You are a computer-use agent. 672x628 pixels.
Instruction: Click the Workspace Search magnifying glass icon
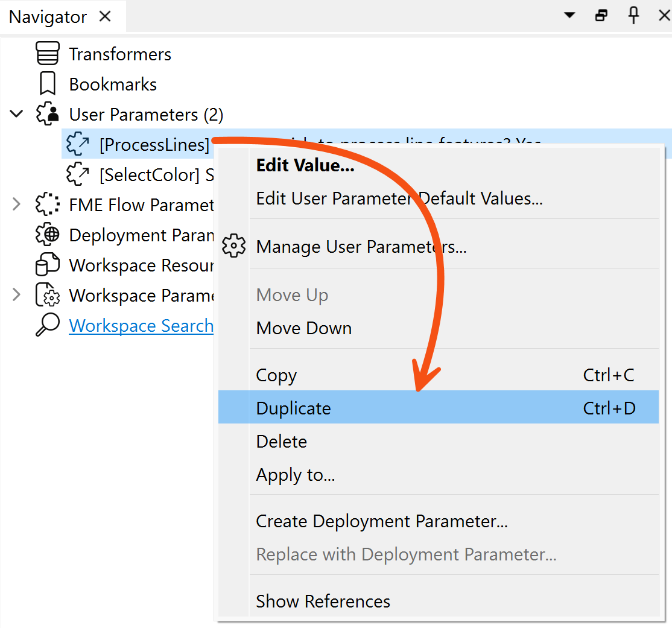47,325
